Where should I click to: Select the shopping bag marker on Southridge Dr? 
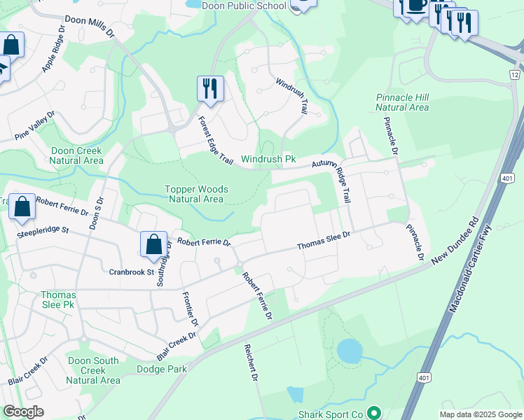point(153,246)
